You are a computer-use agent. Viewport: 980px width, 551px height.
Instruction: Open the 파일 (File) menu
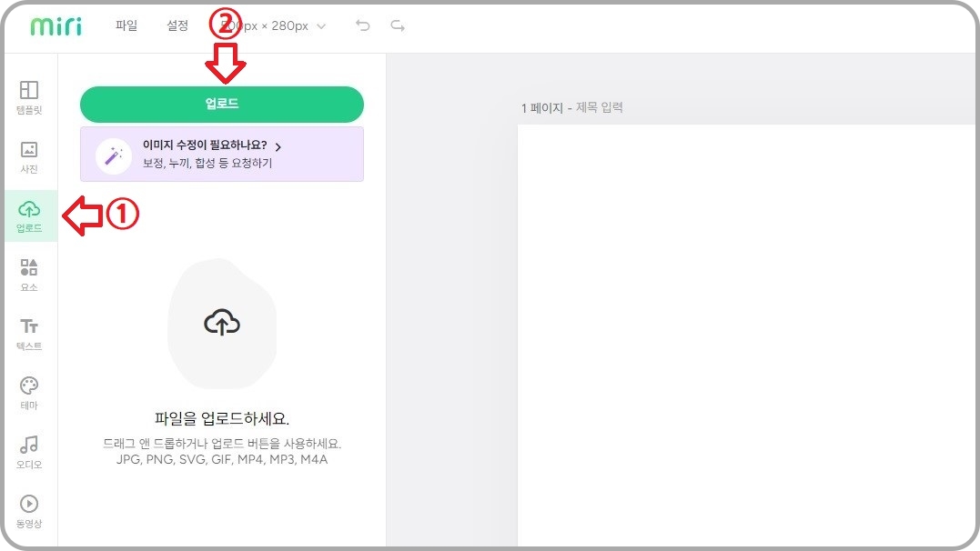[126, 25]
